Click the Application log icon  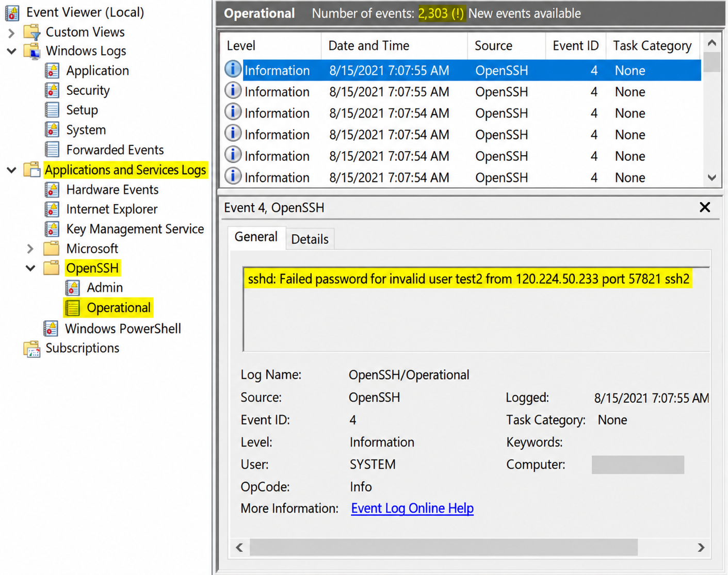point(52,71)
